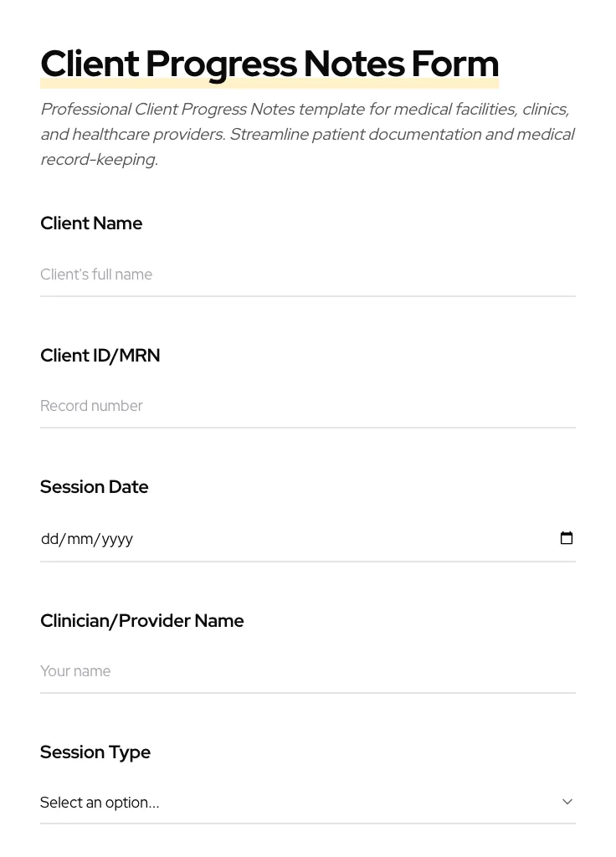The image size is (616, 857).
Task: Focus the Clinician/Provider 'Your name' field
Action: 308,671
